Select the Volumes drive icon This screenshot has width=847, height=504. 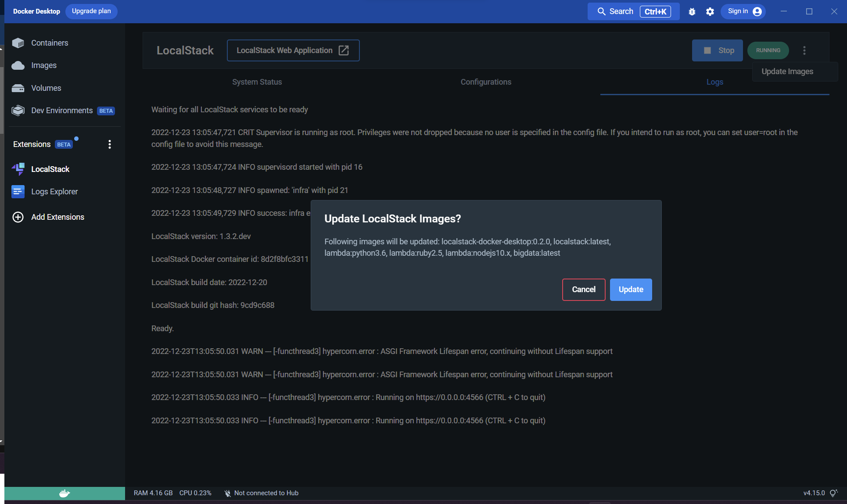[x=18, y=88]
